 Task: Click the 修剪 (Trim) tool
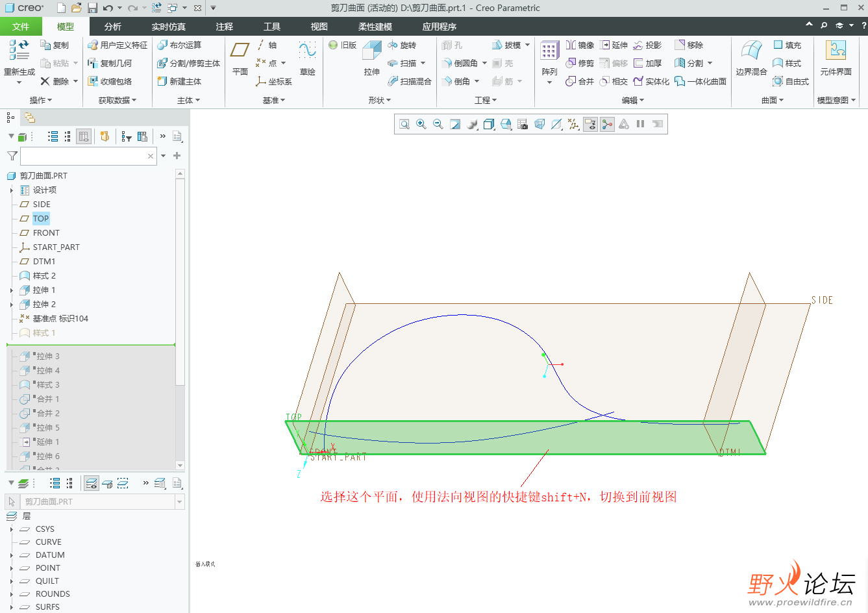[580, 63]
